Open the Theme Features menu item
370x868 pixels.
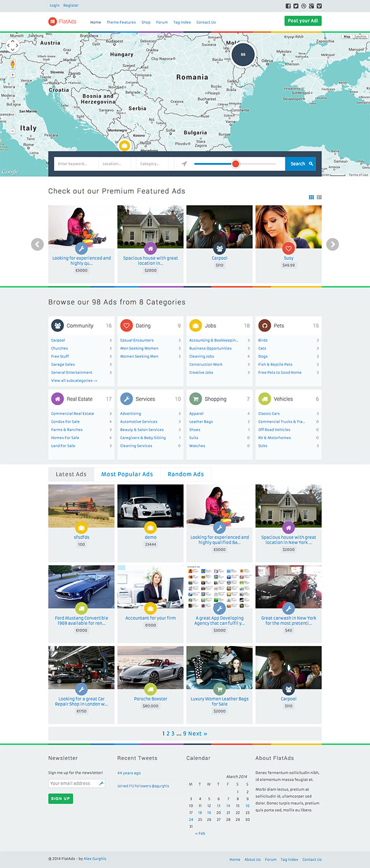click(x=121, y=23)
